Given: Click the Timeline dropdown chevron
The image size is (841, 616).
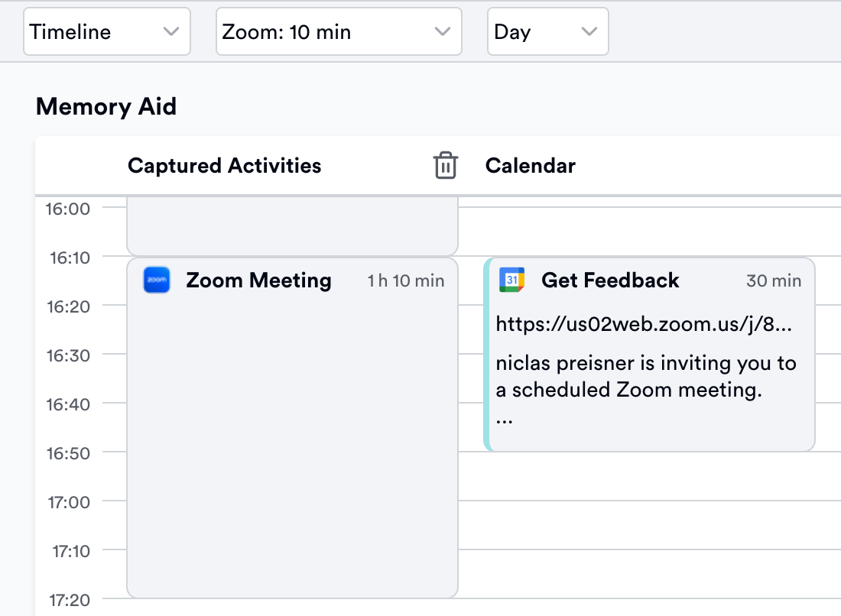Looking at the screenshot, I should (x=172, y=31).
